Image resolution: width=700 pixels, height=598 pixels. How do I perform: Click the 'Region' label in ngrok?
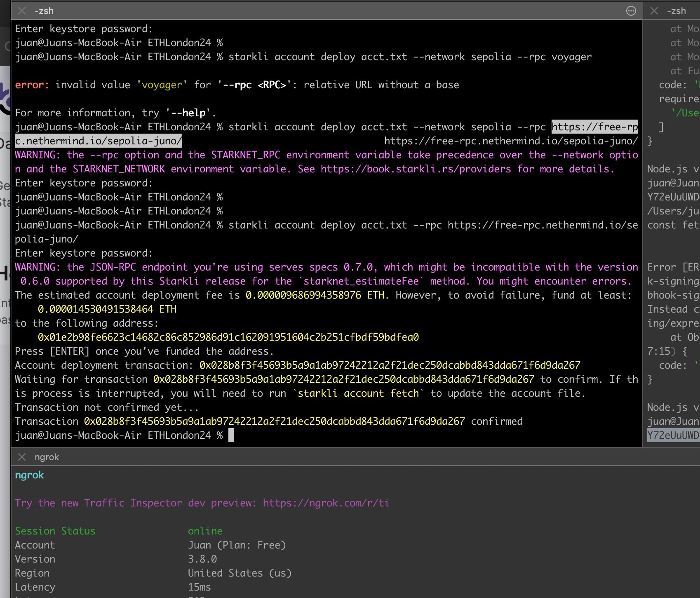32,573
